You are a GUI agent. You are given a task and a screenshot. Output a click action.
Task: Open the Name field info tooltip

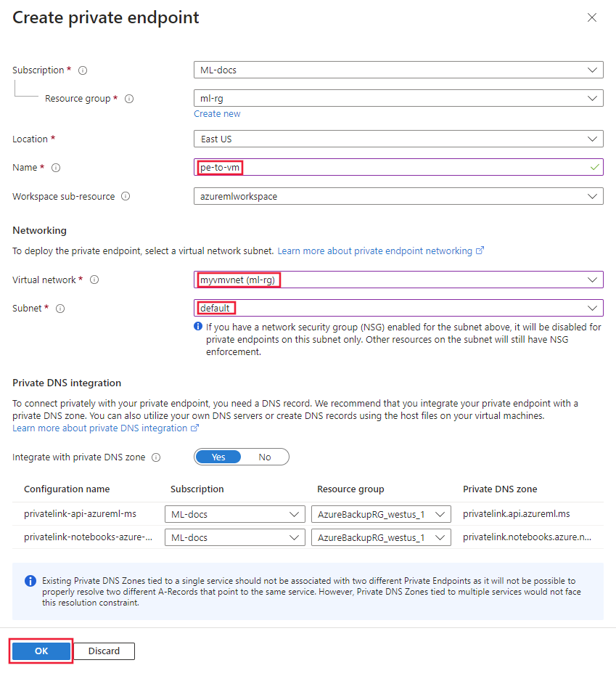pyautogui.click(x=55, y=167)
